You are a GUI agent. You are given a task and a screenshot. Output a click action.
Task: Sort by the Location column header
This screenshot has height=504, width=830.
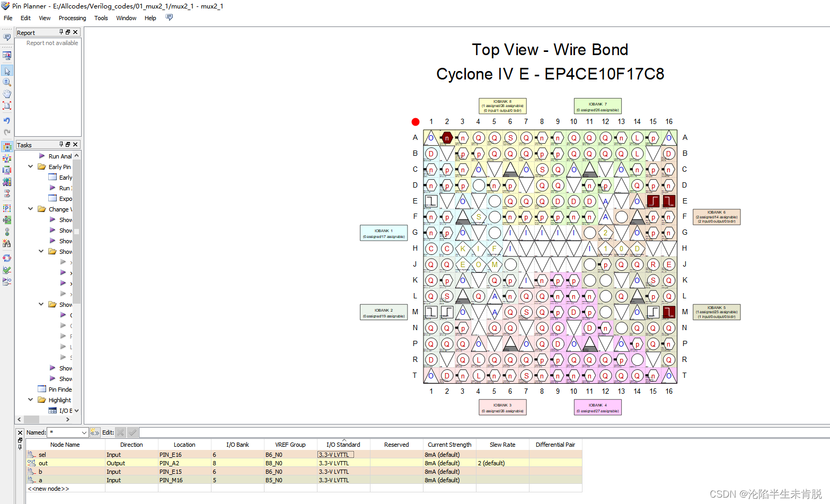184,445
